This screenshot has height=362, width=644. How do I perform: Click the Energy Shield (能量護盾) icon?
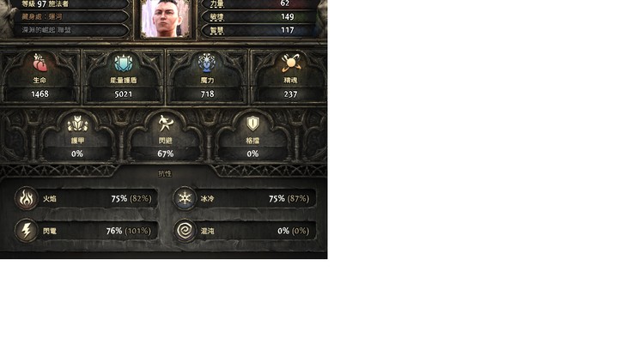coord(123,63)
